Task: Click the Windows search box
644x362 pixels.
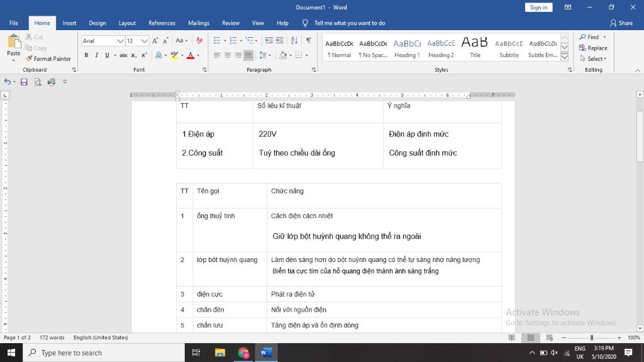Action: pyautogui.click(x=104, y=353)
